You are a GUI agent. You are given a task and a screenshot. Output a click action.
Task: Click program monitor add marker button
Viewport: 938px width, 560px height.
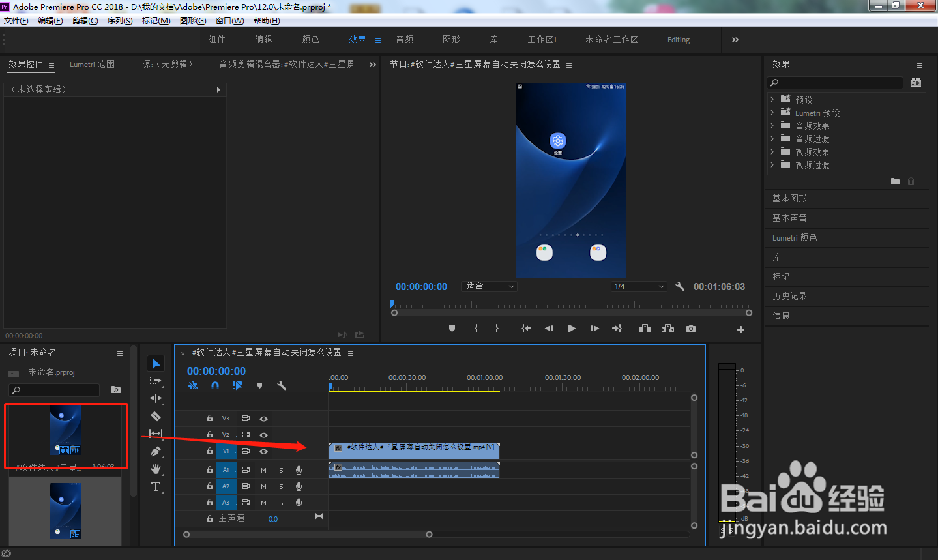coord(452,329)
